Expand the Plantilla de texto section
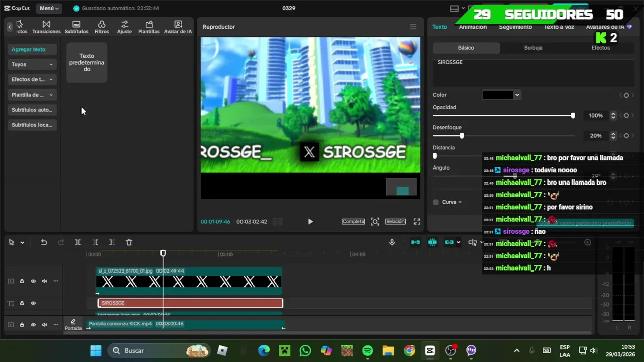 [x=32, y=95]
